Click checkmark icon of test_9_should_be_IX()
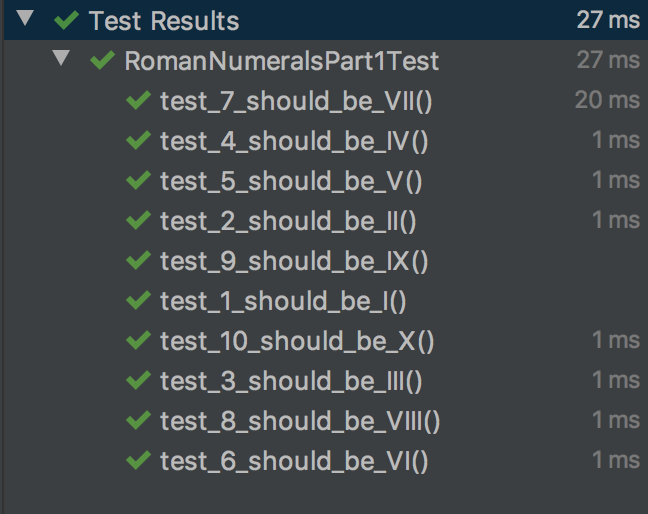Image resolution: width=648 pixels, height=514 pixels. point(138,261)
